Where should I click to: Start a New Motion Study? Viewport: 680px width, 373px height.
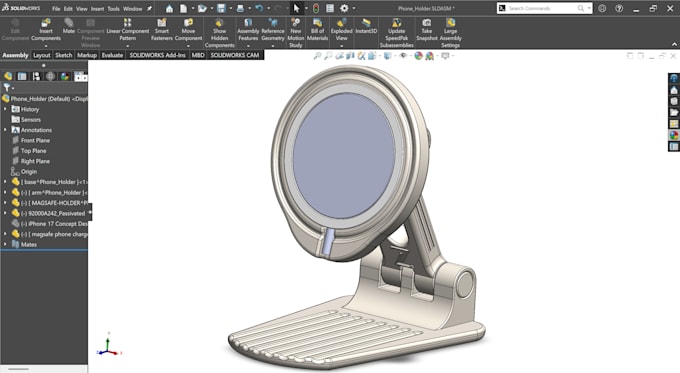[295, 33]
